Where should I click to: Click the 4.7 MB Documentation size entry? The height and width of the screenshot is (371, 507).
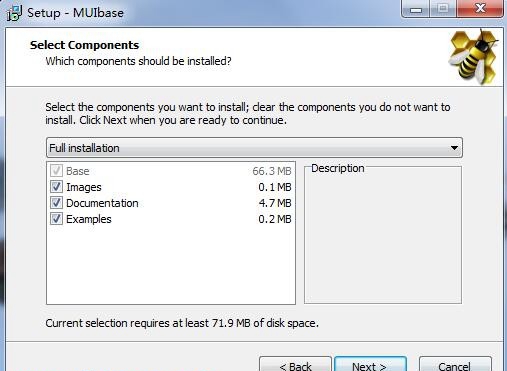click(275, 203)
